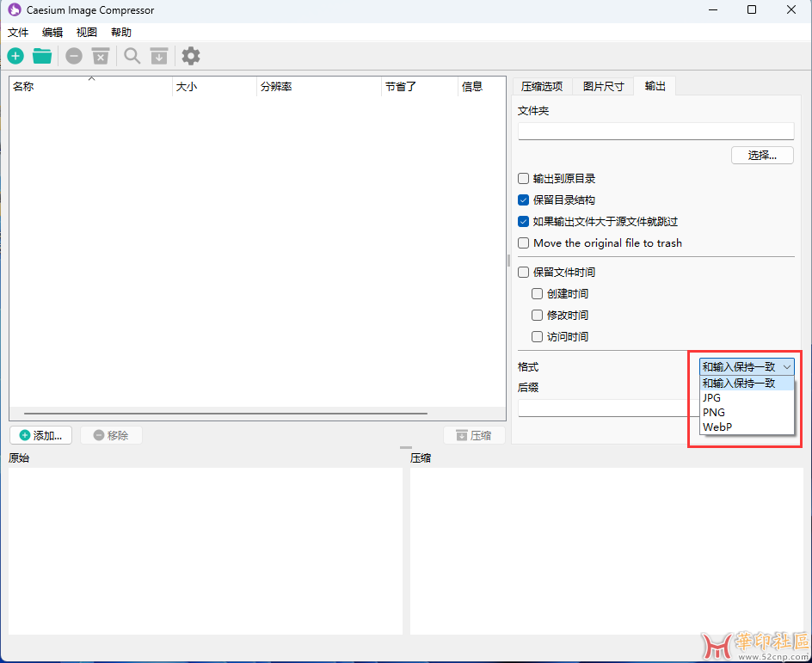Enable Move the original file to trash
This screenshot has width=812, height=663.
(x=524, y=243)
